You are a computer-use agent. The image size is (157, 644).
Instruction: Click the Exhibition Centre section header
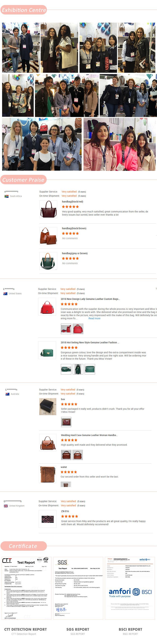coord(24,10)
